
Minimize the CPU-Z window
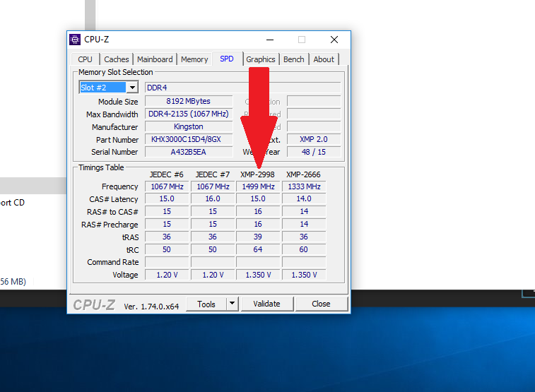click(270, 40)
